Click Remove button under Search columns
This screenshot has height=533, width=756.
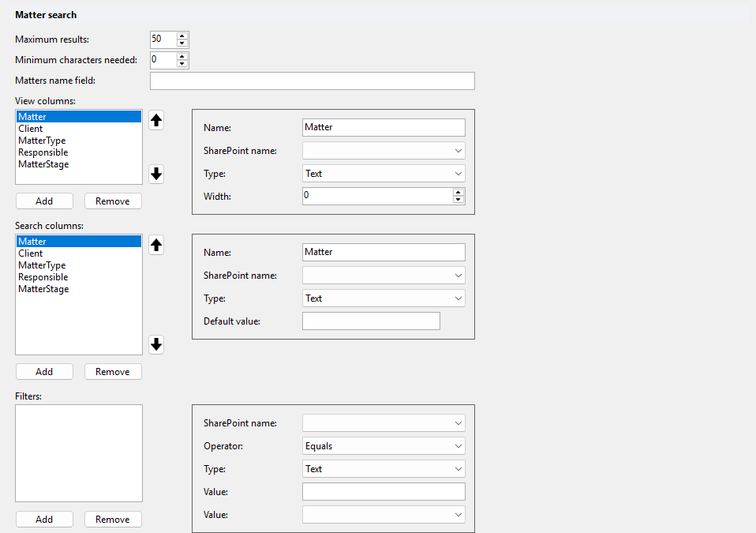point(113,371)
